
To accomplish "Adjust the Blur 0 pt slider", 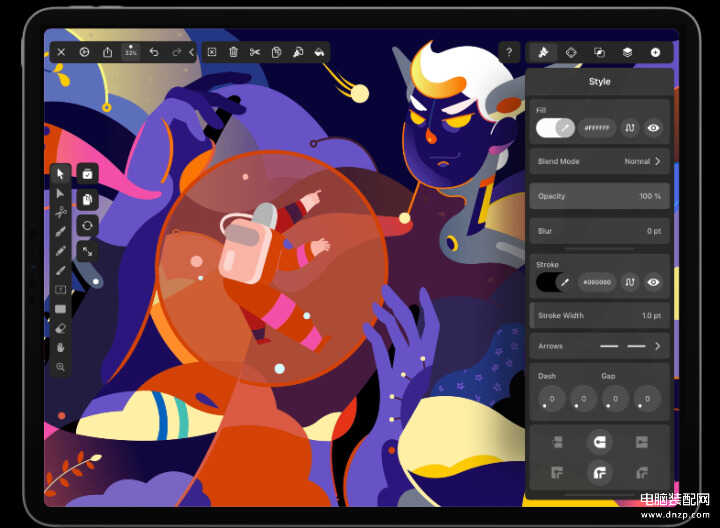I will click(x=600, y=231).
